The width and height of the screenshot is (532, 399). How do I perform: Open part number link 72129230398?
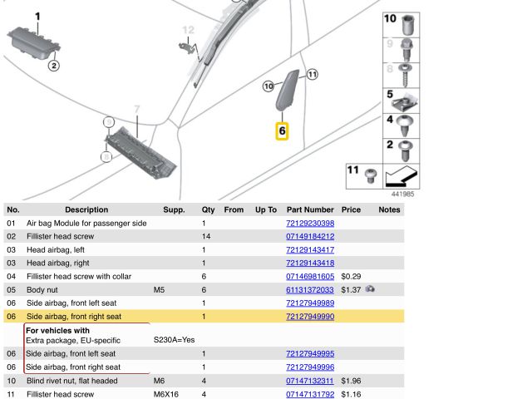(309, 224)
